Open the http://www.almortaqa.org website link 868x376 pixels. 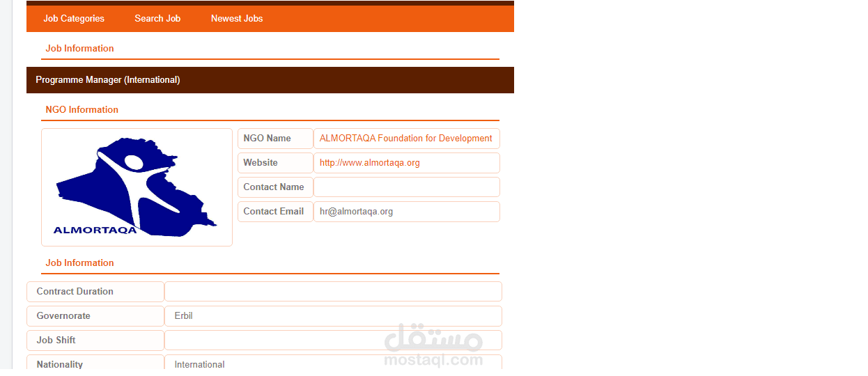pyautogui.click(x=370, y=163)
